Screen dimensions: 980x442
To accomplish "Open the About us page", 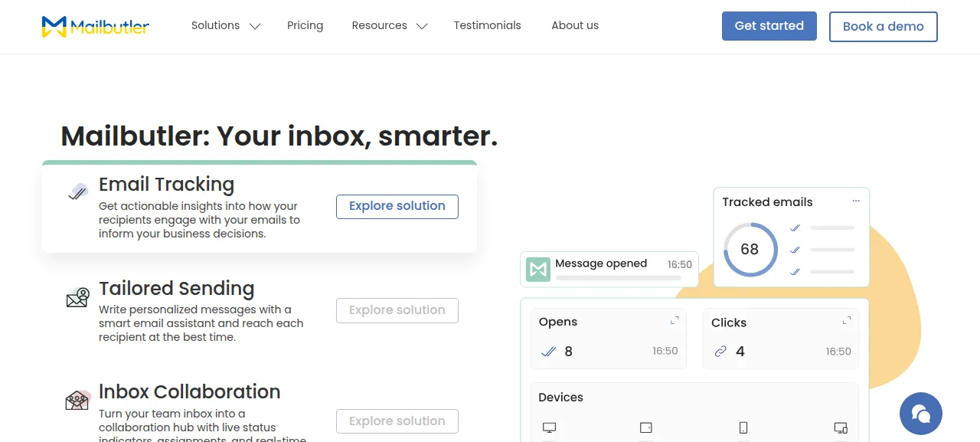I will (x=575, y=25).
